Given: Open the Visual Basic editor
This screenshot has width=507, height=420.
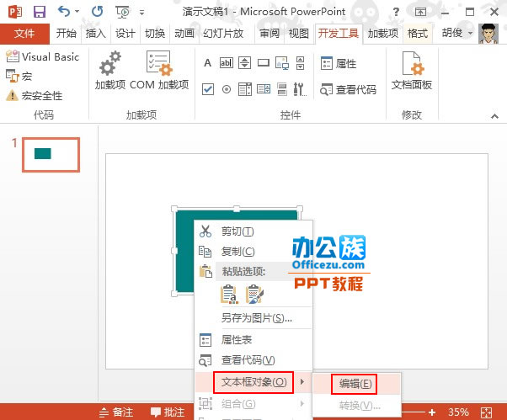Looking at the screenshot, I should click(x=42, y=57).
